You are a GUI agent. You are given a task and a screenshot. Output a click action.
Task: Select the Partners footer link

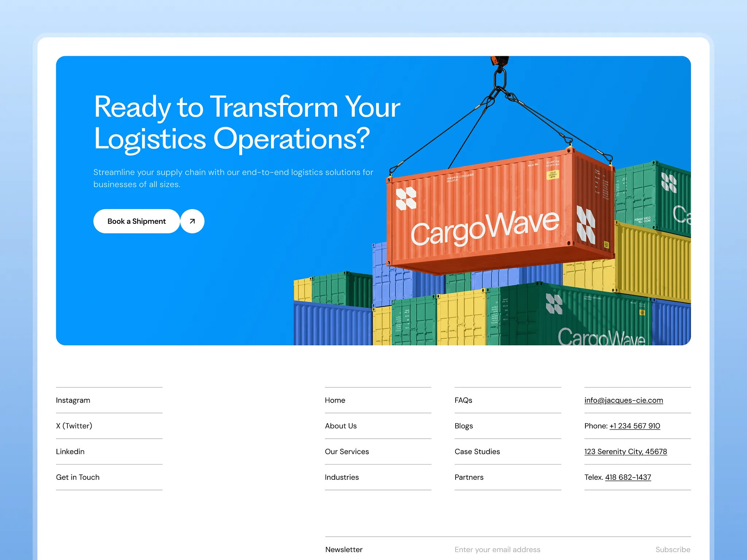pyautogui.click(x=469, y=477)
